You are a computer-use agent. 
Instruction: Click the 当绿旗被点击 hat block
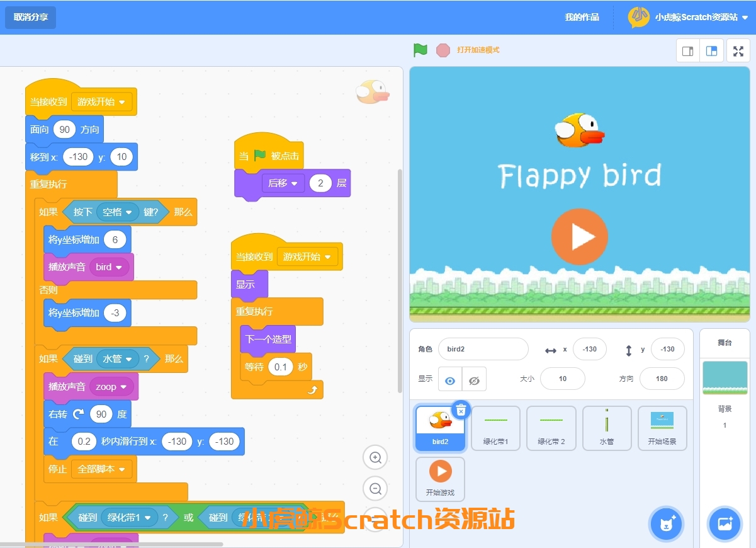[x=269, y=153]
